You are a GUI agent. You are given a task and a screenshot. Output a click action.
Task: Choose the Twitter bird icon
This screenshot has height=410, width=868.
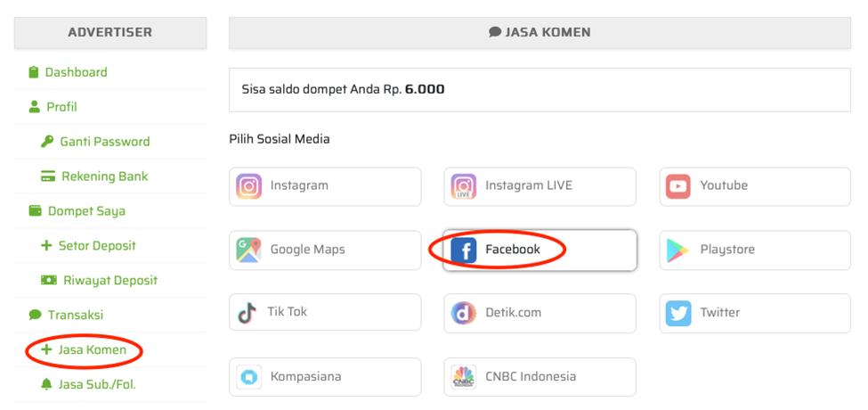coord(678,314)
